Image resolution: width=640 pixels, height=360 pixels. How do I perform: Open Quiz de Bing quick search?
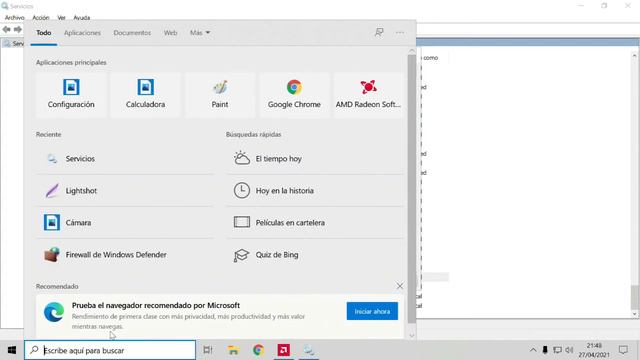click(x=315, y=255)
